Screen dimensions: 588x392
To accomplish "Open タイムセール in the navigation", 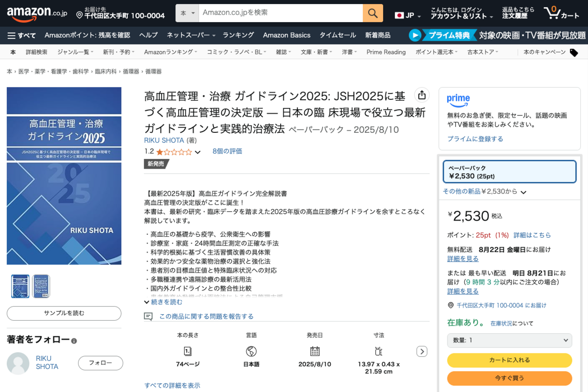I will (338, 35).
